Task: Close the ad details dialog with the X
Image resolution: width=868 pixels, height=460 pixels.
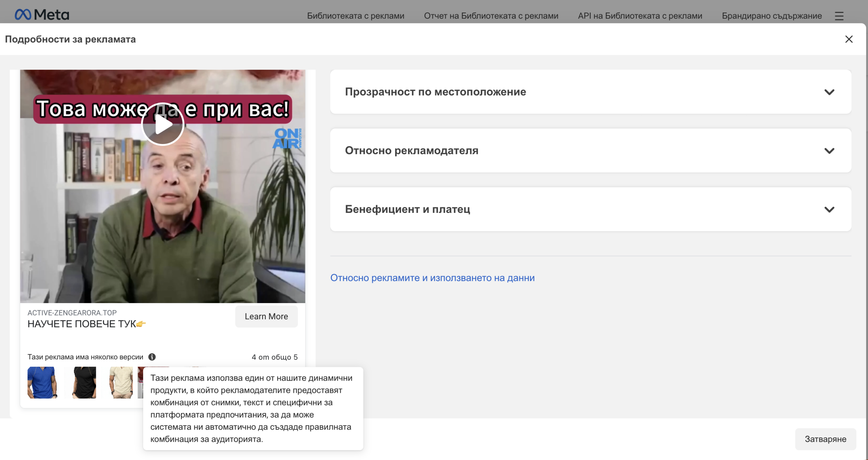Action: click(x=849, y=39)
